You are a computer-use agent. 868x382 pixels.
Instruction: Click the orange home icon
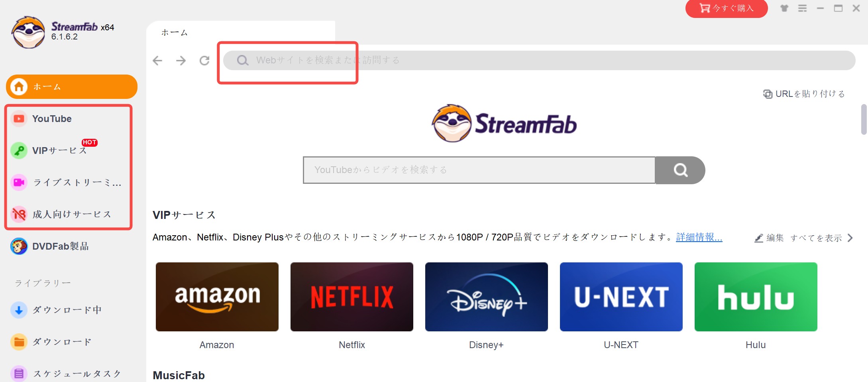pyautogui.click(x=19, y=87)
